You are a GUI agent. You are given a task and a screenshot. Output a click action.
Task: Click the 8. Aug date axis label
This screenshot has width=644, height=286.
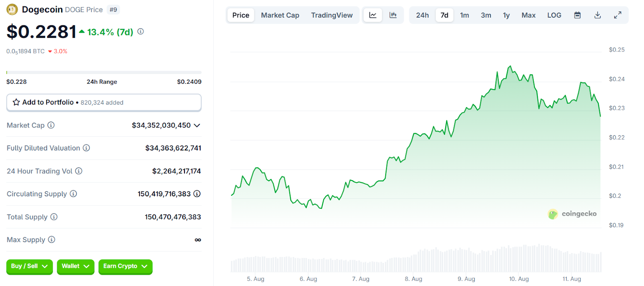point(413,279)
